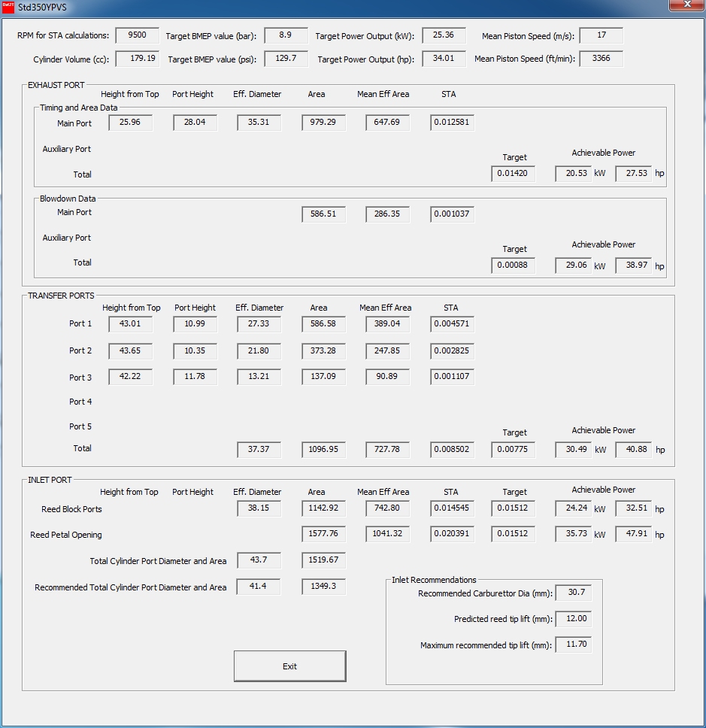Click the Maximum recommended tip lift field
The height and width of the screenshot is (728, 706).
573,645
